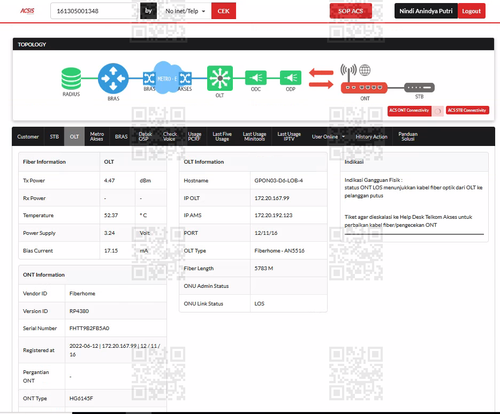This screenshot has height=414, width=500.
Task: Open the Last Usage IPTV tab
Action: coord(289,137)
